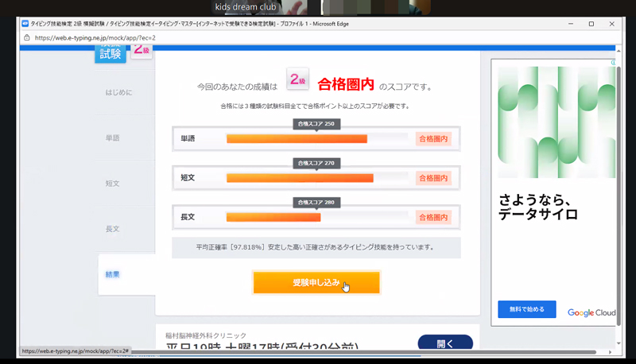Select the 結果 sidebar tab
The width and height of the screenshot is (636, 364).
pos(113,274)
